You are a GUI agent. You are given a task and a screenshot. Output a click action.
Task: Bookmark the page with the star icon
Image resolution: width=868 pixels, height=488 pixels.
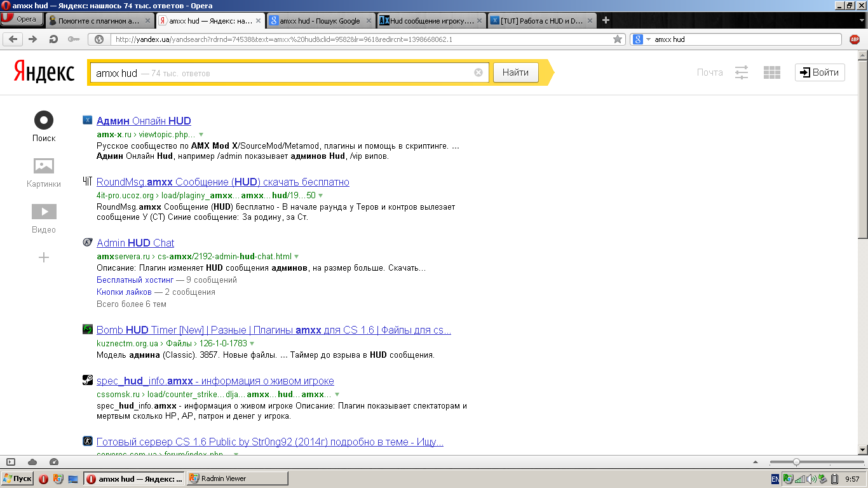(x=618, y=39)
